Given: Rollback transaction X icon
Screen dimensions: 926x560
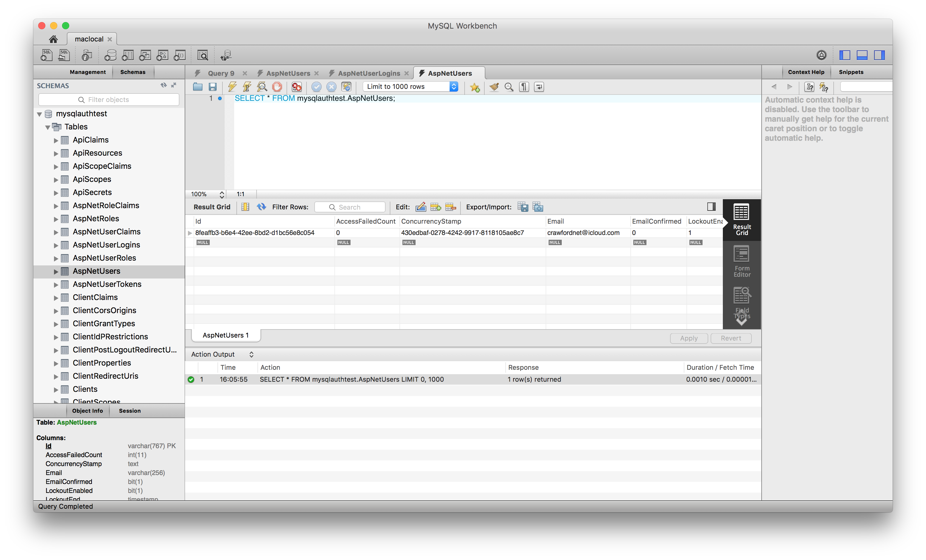Looking at the screenshot, I should point(331,87).
